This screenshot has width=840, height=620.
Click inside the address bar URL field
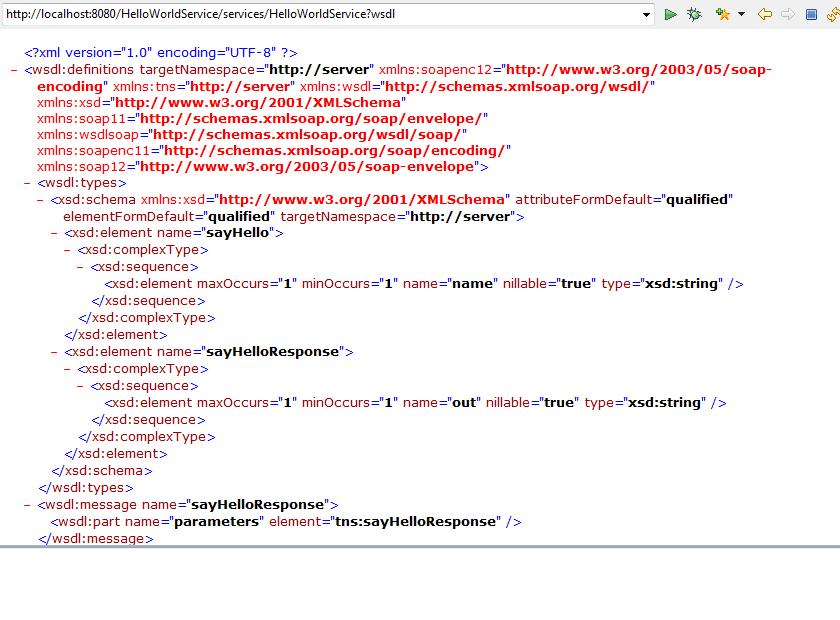300,14
